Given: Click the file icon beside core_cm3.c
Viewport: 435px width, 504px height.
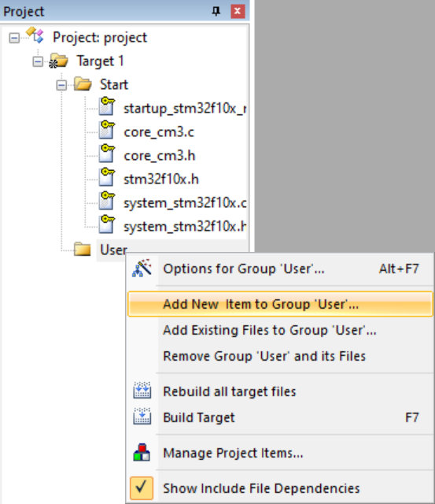Looking at the screenshot, I should [x=107, y=130].
